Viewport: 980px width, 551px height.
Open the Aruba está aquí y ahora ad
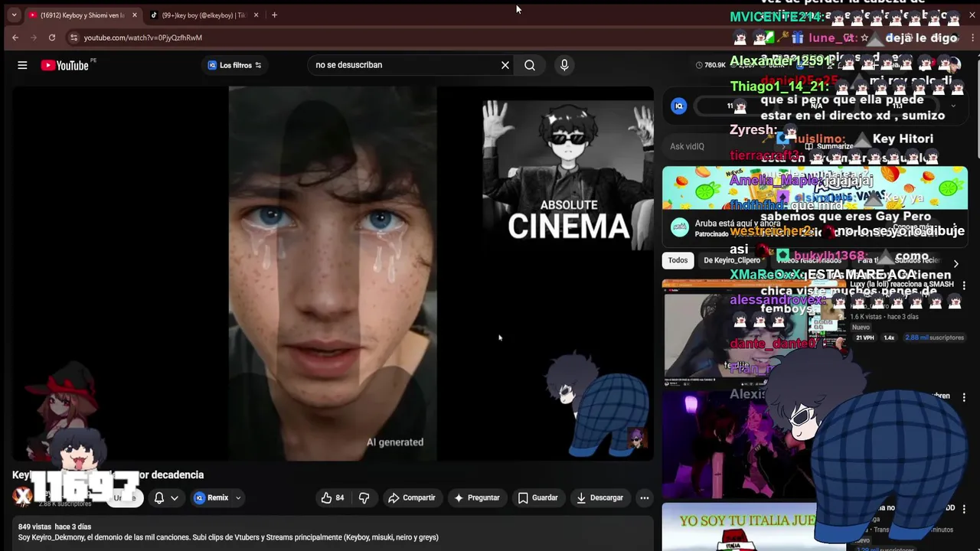815,207
